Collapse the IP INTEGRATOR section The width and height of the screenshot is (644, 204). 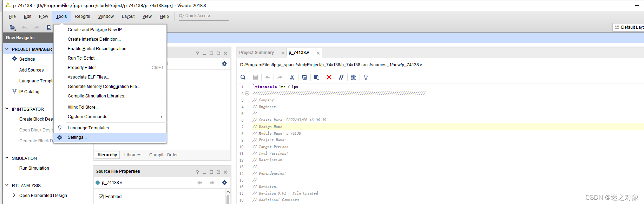pos(7,109)
